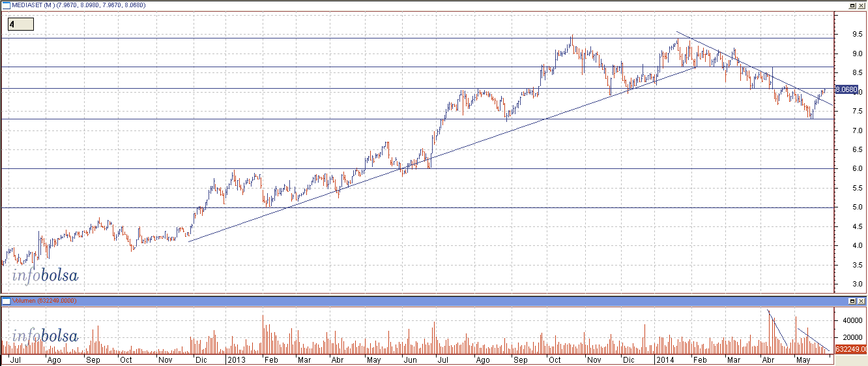Click the 2014 year label on time axis

663,359
